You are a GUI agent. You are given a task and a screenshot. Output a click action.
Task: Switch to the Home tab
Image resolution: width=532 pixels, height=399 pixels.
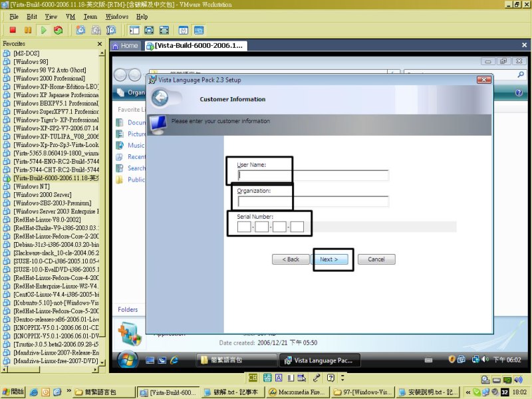point(126,46)
